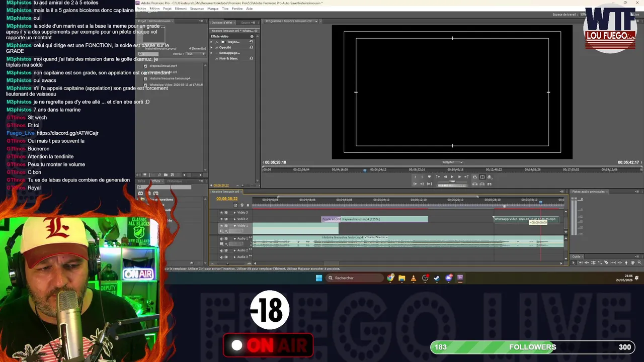This screenshot has width=644, height=362.
Task: Select WhatsApp Video clip on timeline
Action: click(526, 219)
